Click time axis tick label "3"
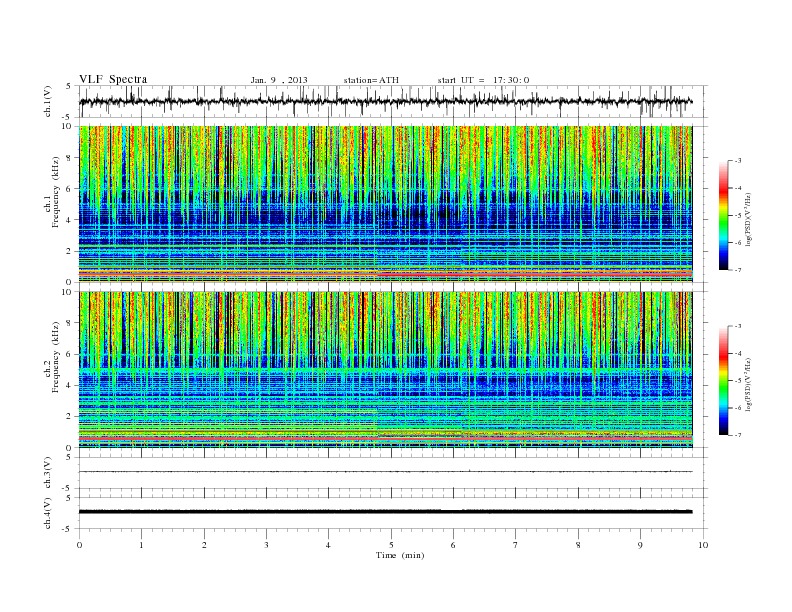Image resolution: width=792 pixels, height=612 pixels. tap(267, 545)
